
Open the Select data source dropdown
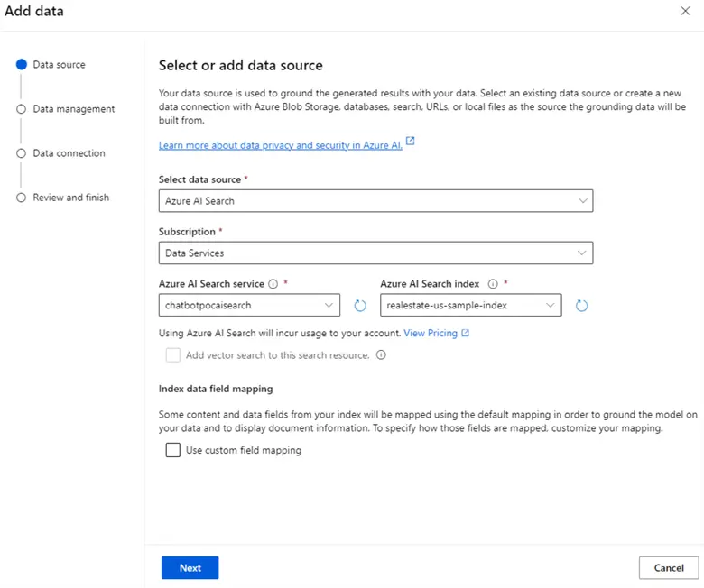pos(375,201)
